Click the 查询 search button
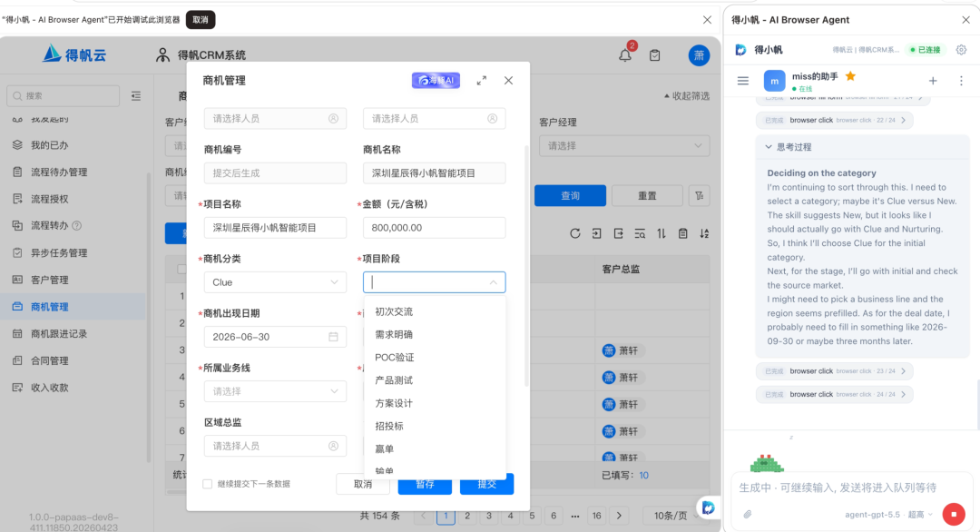 [570, 196]
